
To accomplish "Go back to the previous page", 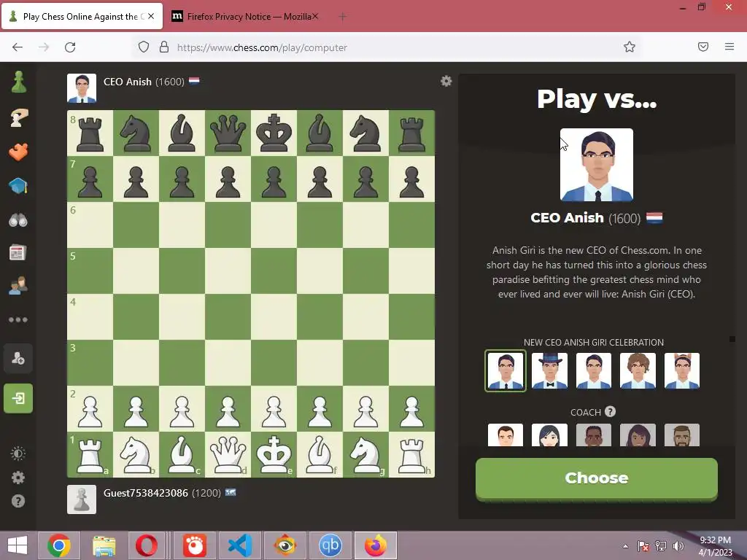I will pyautogui.click(x=18, y=47).
